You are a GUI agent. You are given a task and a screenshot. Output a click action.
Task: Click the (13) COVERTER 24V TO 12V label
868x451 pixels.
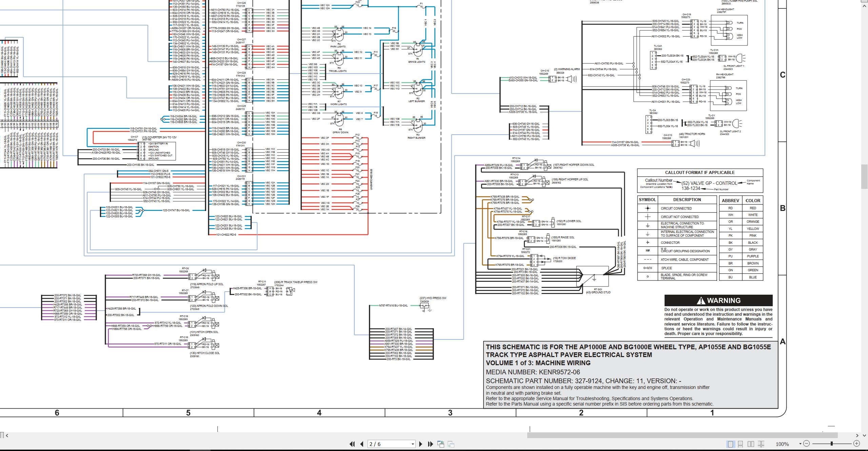click(x=159, y=137)
